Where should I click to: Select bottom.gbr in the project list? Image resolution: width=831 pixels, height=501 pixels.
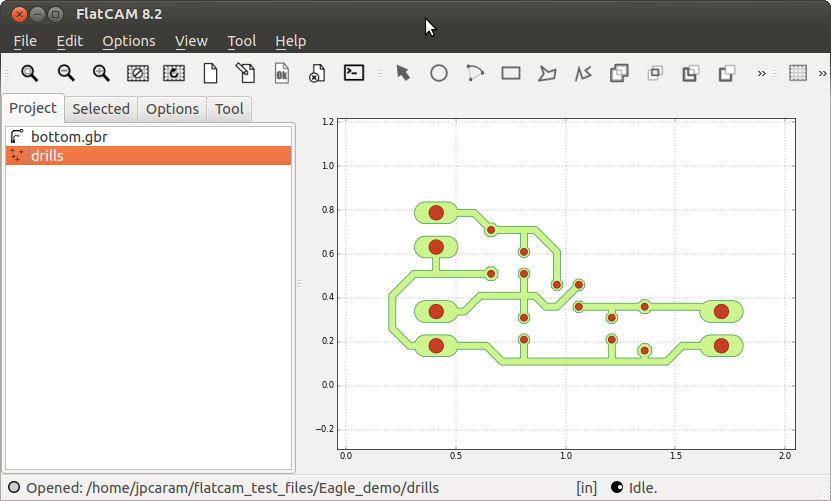point(68,136)
